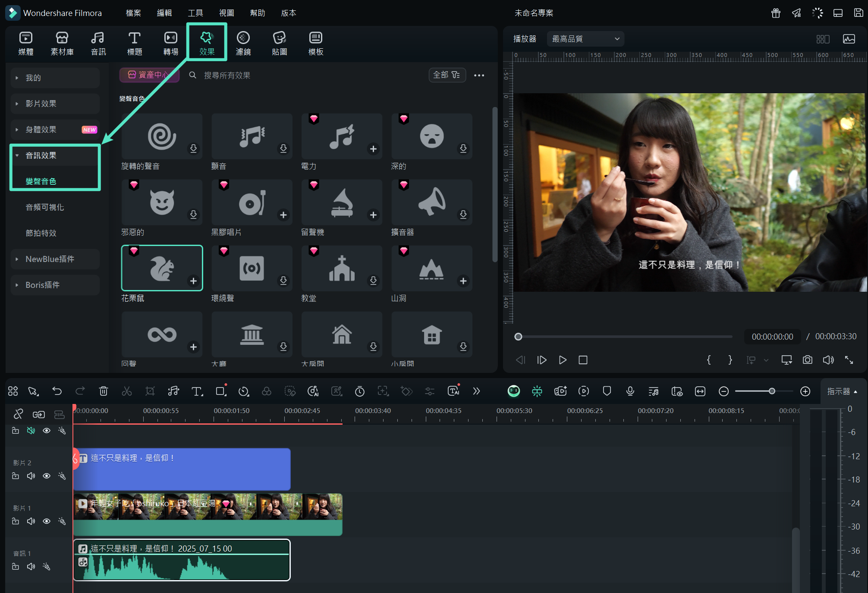Open the 媒體 media tab
The width and height of the screenshot is (868, 593).
tap(26, 44)
